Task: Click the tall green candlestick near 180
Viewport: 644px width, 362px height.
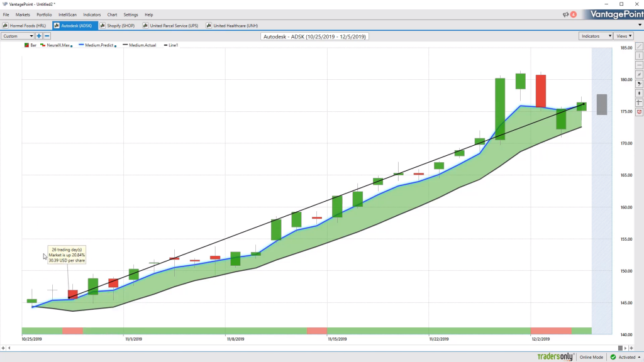Action: [x=500, y=109]
